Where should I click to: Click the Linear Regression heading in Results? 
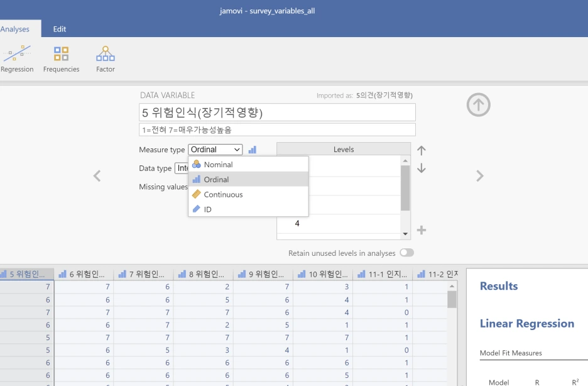[x=527, y=323]
